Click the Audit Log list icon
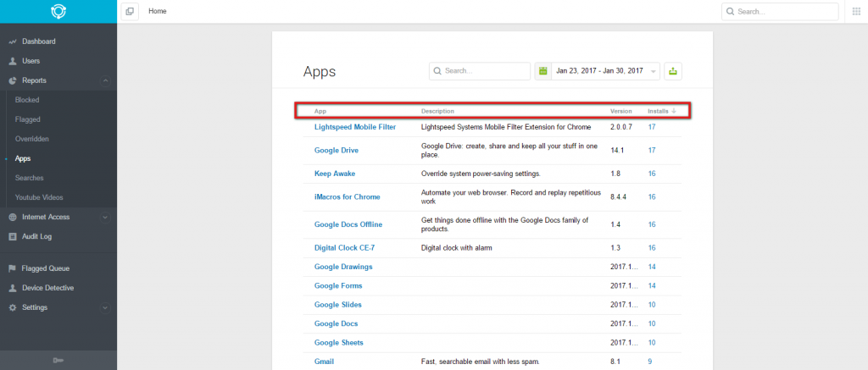868x370 pixels. pyautogui.click(x=13, y=237)
